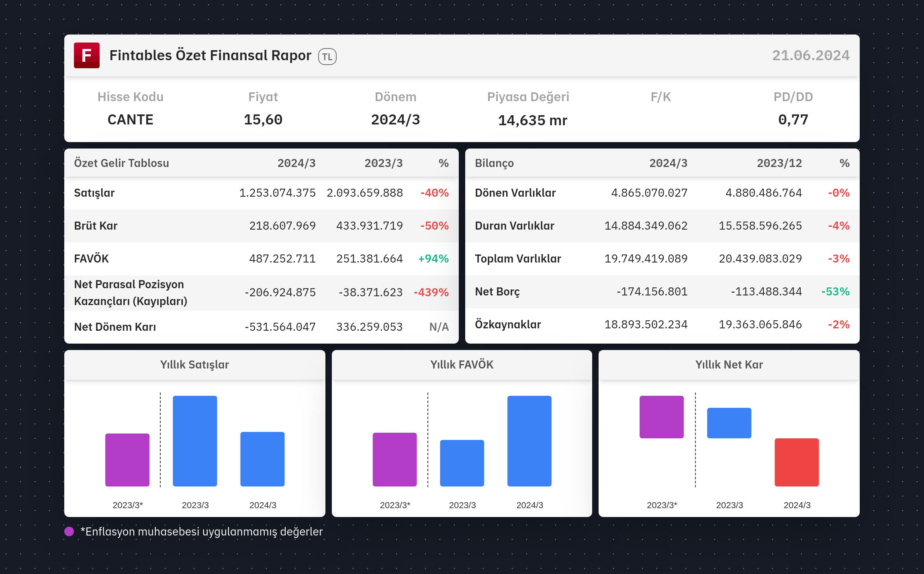
Task: Click the Yıllık Net Kar chart title
Action: [729, 364]
